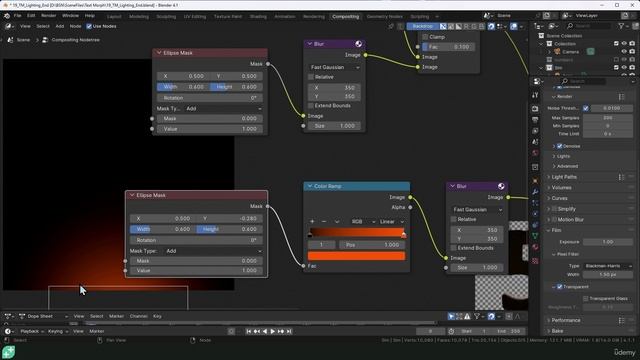Toggle the Denoise checkbox

click(560, 146)
